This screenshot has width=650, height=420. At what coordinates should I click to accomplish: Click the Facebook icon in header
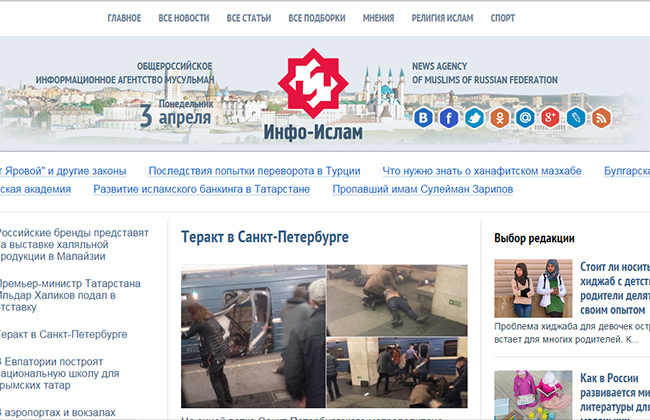click(449, 117)
